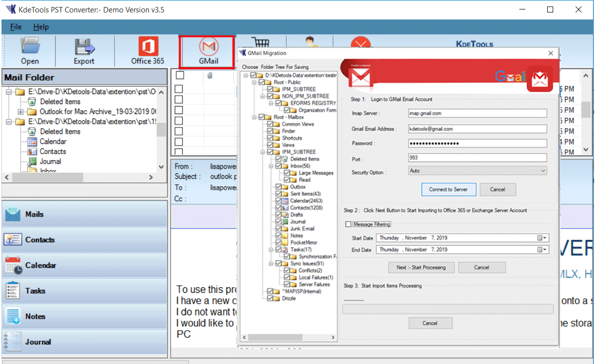Click Next - Start Processing button
Viewport: 595px width, 364px height.
(421, 267)
